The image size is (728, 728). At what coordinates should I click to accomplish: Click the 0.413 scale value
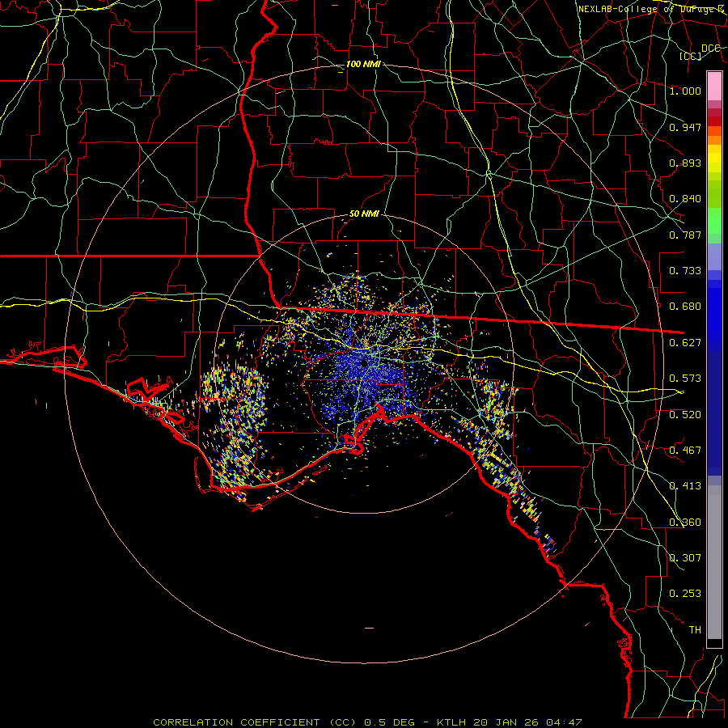685,485
